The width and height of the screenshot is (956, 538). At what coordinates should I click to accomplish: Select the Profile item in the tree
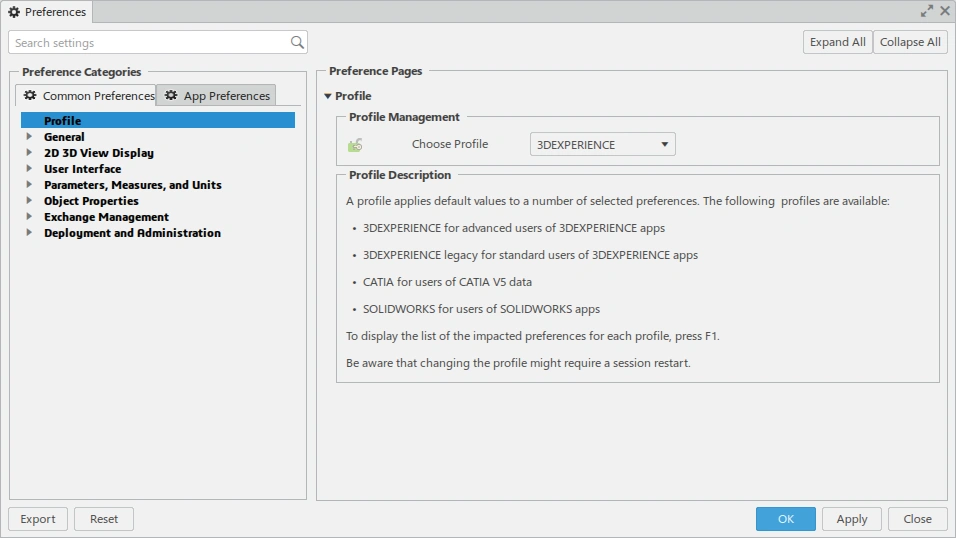coord(63,121)
